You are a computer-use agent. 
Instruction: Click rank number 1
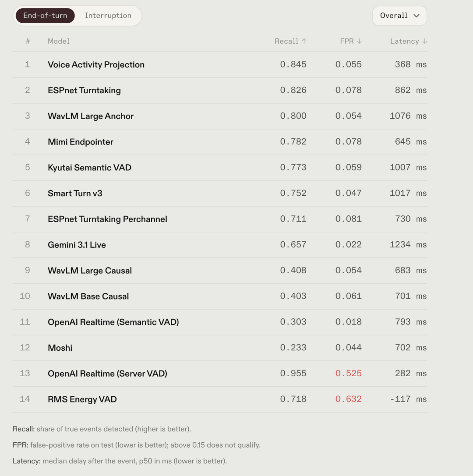(x=28, y=64)
